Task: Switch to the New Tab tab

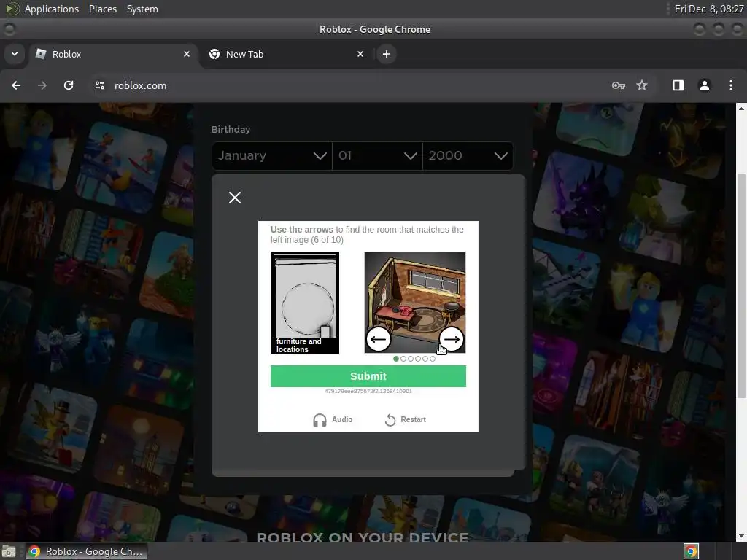Action: click(x=286, y=54)
